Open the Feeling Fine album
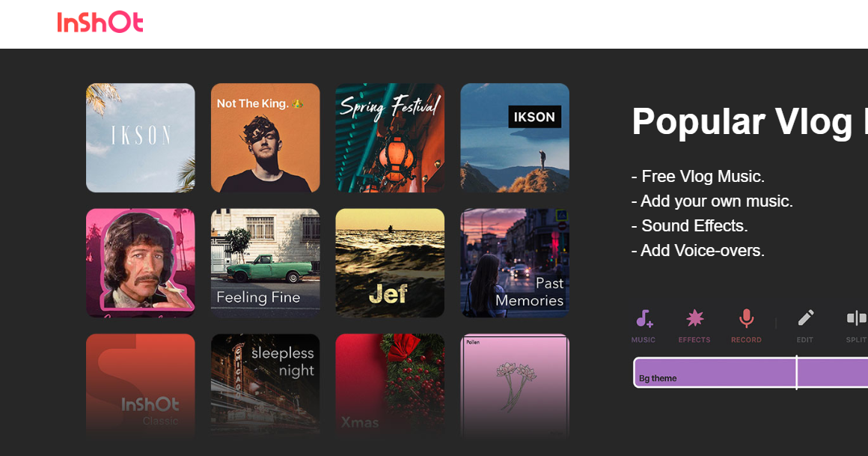 265,263
